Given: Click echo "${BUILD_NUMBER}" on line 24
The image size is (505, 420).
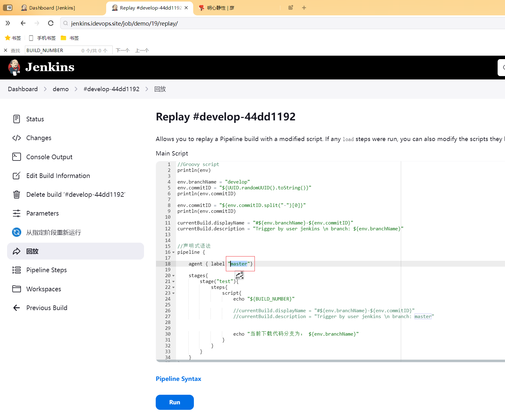Looking at the screenshot, I should [264, 299].
